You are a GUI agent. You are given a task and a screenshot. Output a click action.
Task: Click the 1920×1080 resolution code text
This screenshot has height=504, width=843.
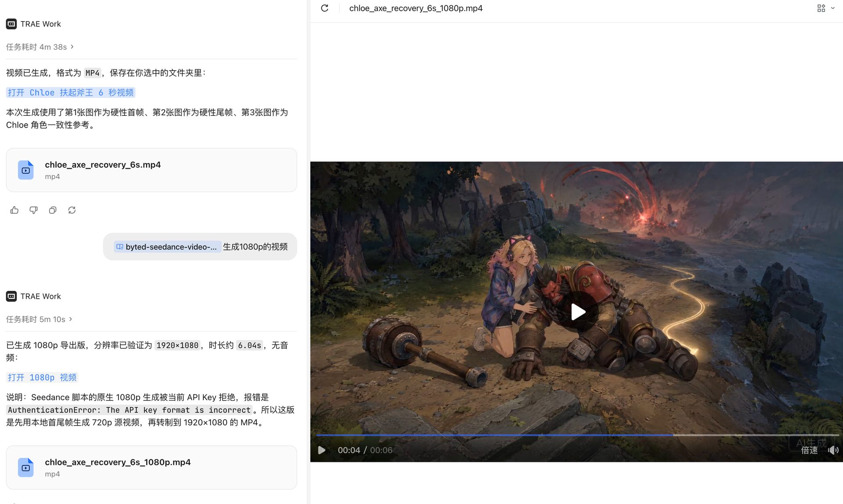tap(177, 346)
